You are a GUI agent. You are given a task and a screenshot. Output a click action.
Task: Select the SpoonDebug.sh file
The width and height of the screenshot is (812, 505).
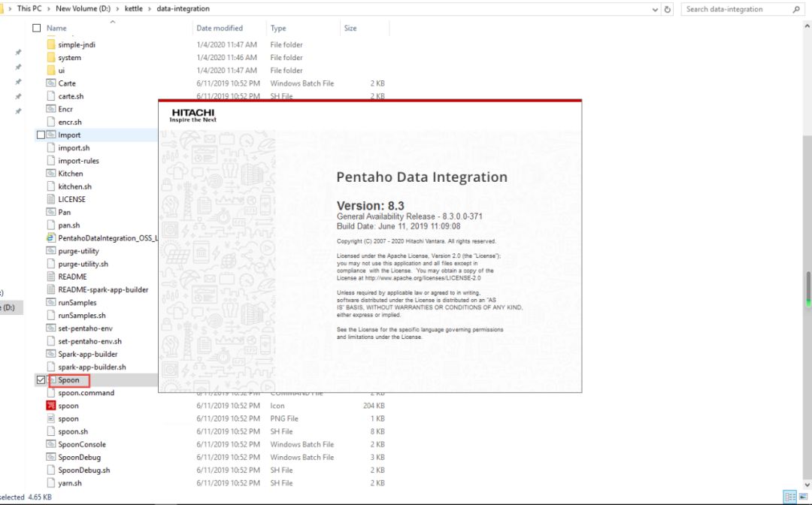(84, 470)
